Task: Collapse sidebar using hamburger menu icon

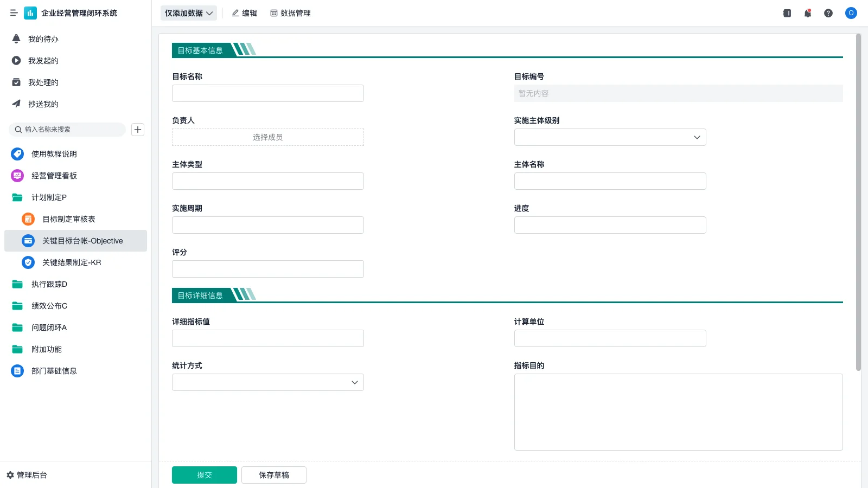Action: [x=14, y=13]
